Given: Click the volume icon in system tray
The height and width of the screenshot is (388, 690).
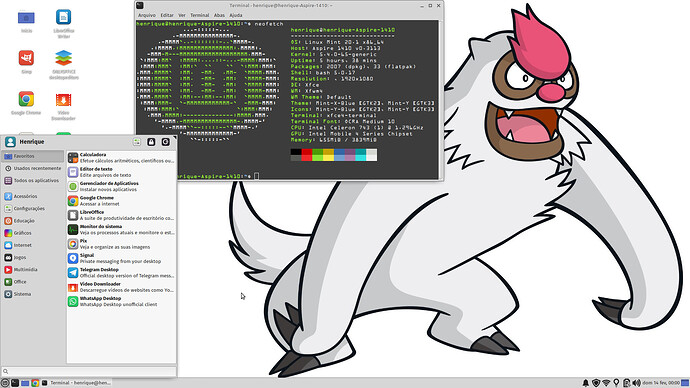Looking at the screenshot, I should [637, 383].
